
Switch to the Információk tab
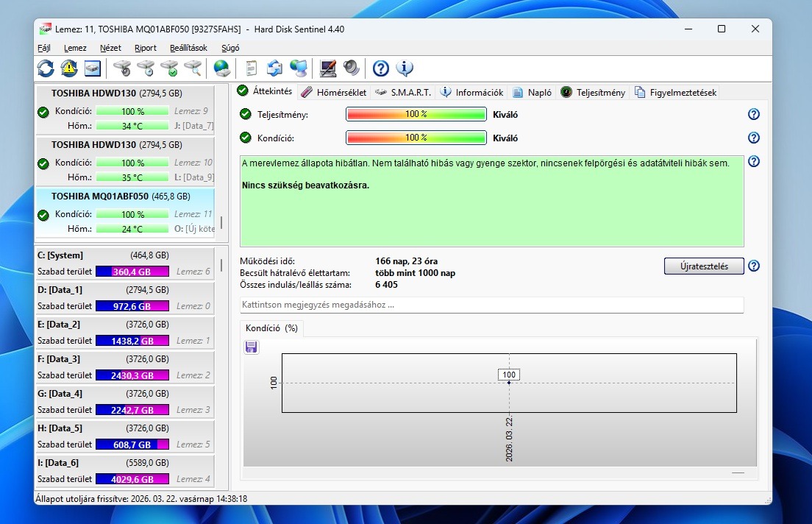pyautogui.click(x=471, y=92)
